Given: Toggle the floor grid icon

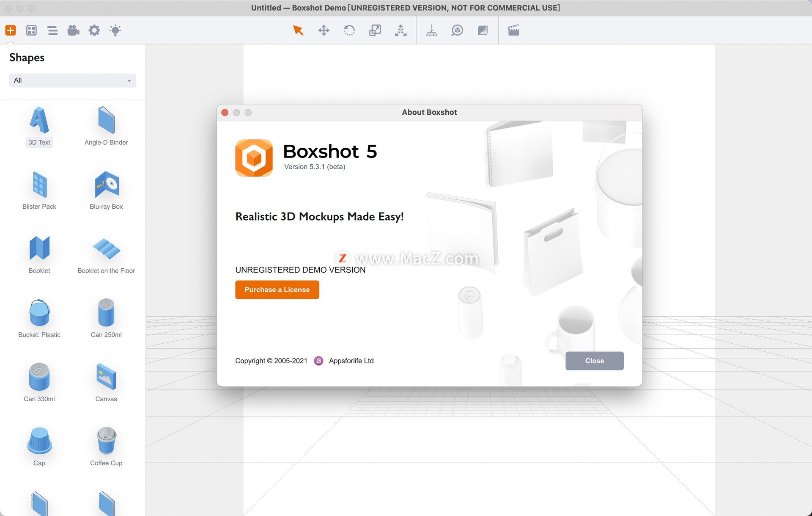Looking at the screenshot, I should click(x=431, y=30).
